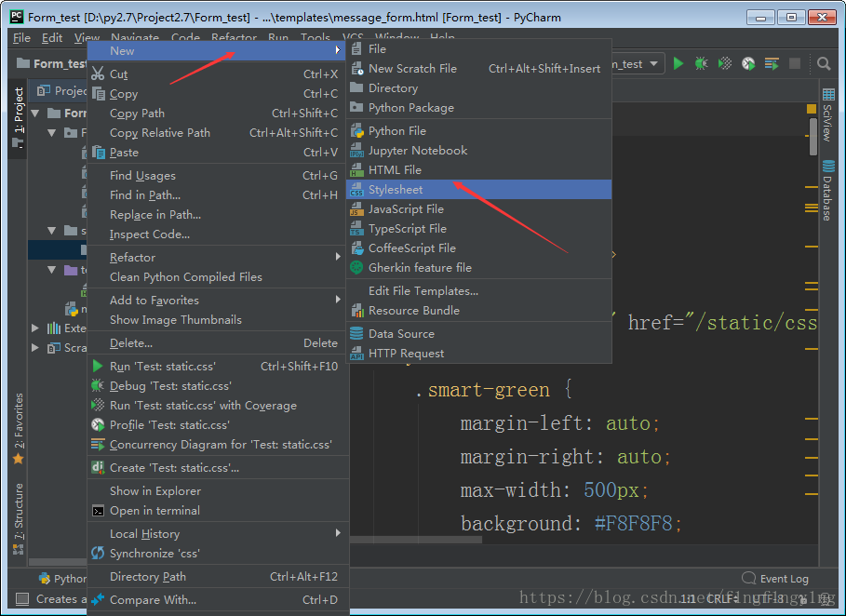Select Copy Relative Path entry
The image size is (846, 616).
[216, 133]
